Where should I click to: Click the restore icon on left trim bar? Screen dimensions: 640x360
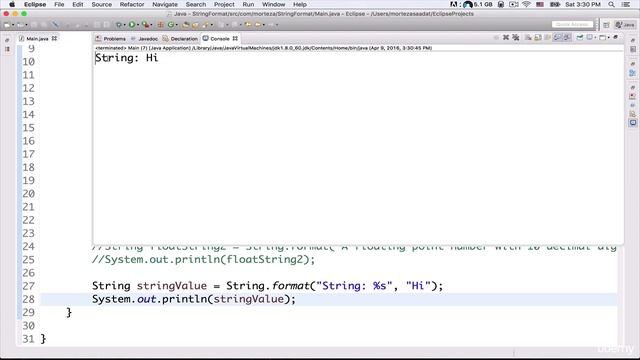click(7, 40)
